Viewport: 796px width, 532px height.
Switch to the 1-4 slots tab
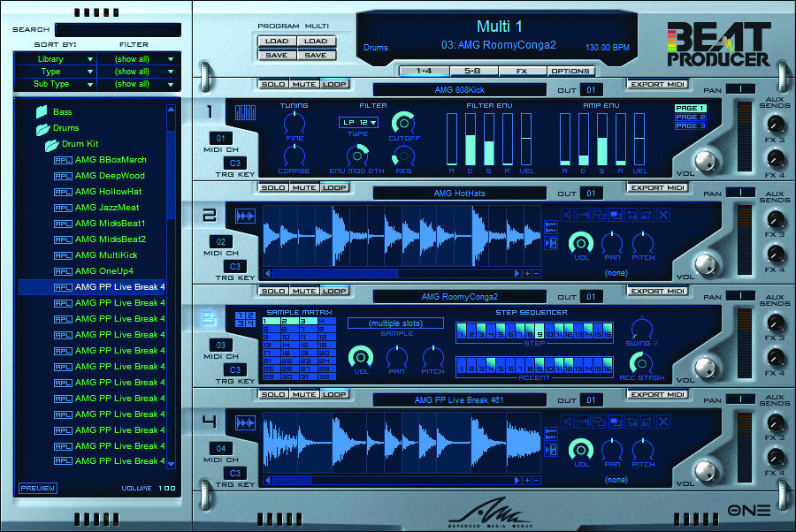pyautogui.click(x=424, y=71)
